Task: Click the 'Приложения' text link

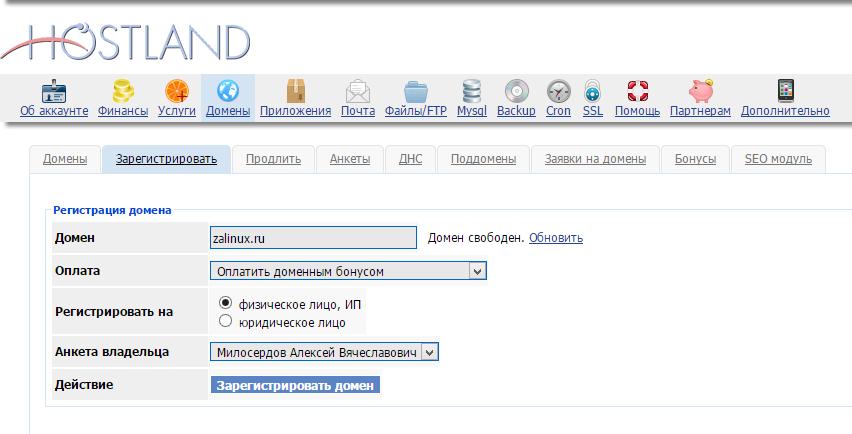Action: (x=296, y=111)
